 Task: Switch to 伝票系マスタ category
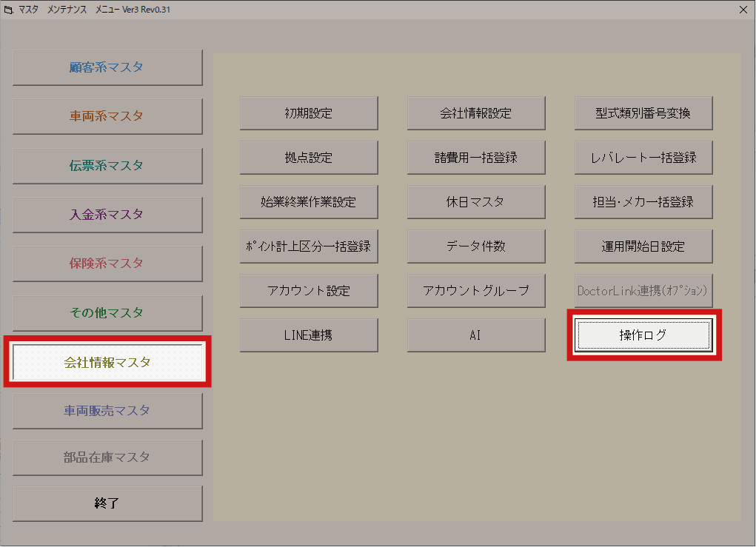pyautogui.click(x=107, y=166)
